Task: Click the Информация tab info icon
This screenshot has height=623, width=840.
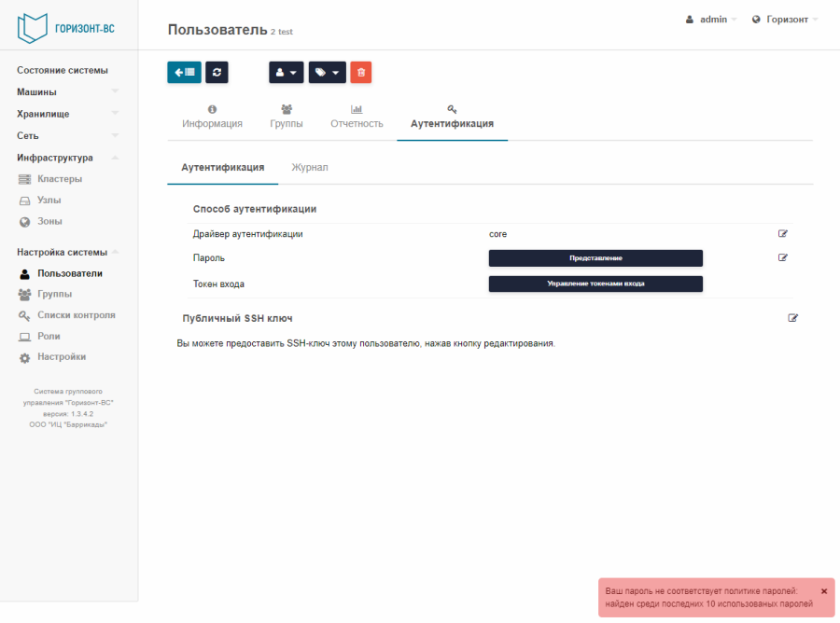Action: pos(212,109)
